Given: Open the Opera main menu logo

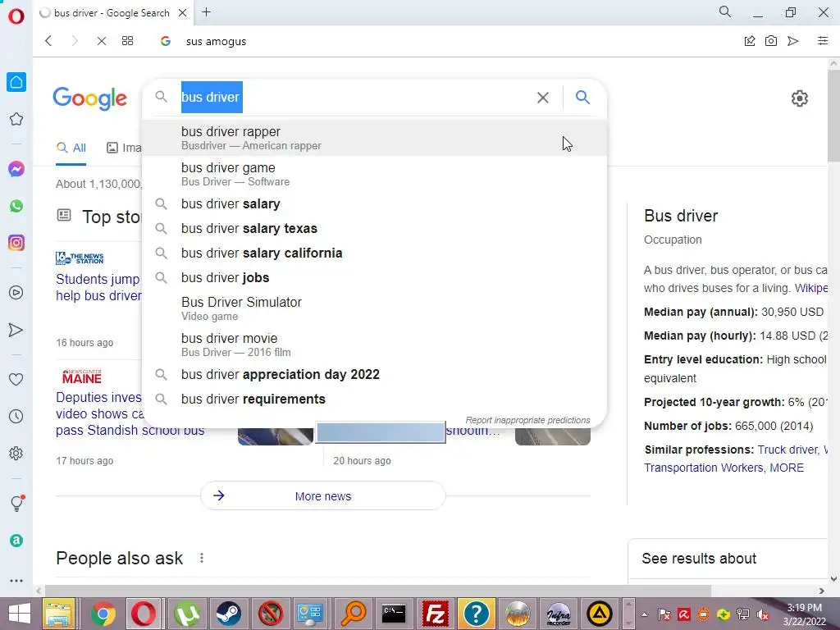Looking at the screenshot, I should pos(16,16).
